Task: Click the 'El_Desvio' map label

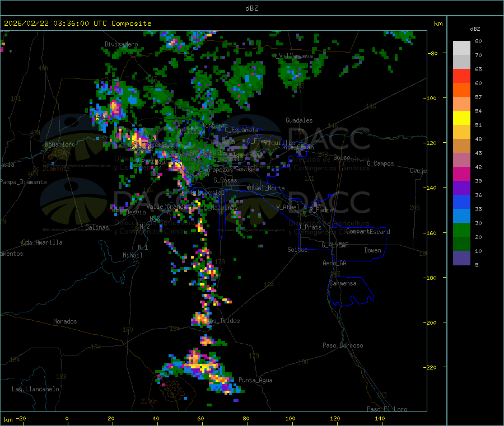Action: tap(131, 212)
